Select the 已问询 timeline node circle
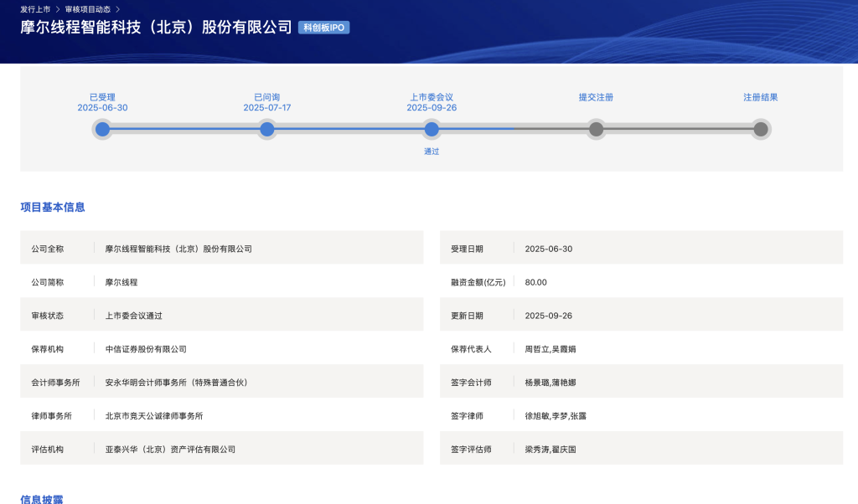Image resolution: width=858 pixels, height=504 pixels. tap(266, 129)
